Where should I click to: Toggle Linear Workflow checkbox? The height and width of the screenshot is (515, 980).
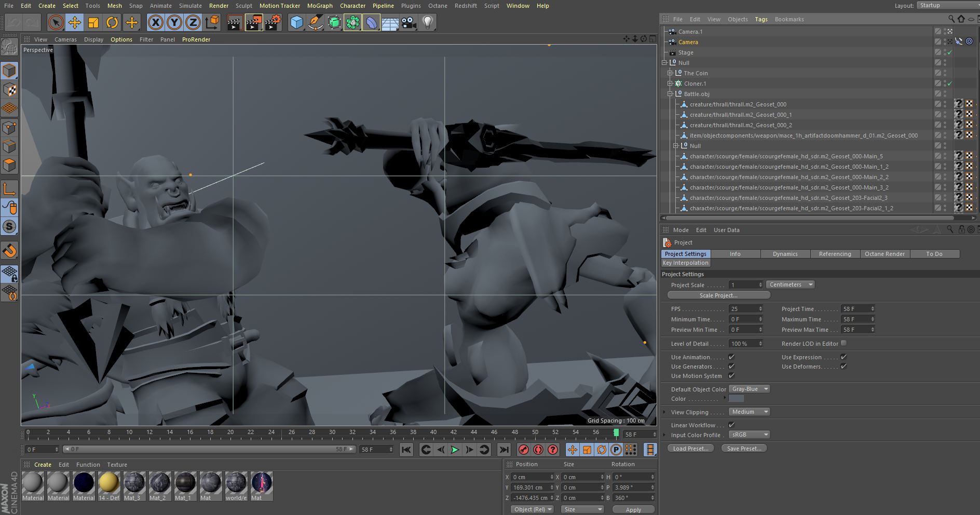click(x=731, y=425)
